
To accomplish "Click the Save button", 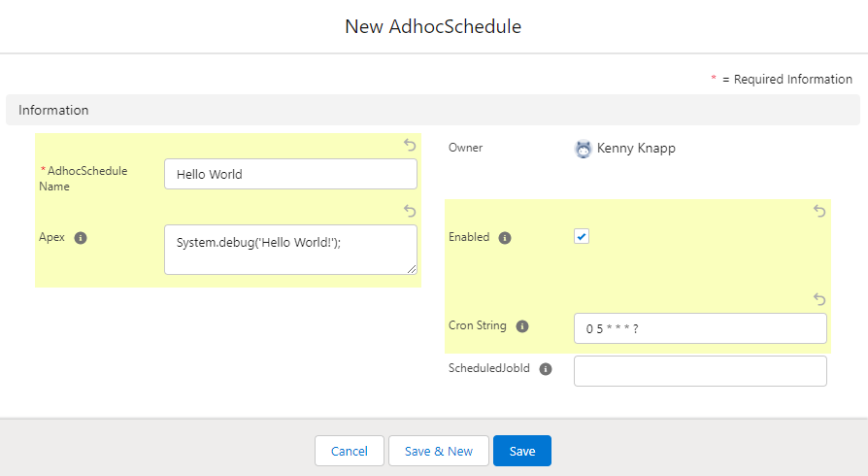I will click(522, 451).
